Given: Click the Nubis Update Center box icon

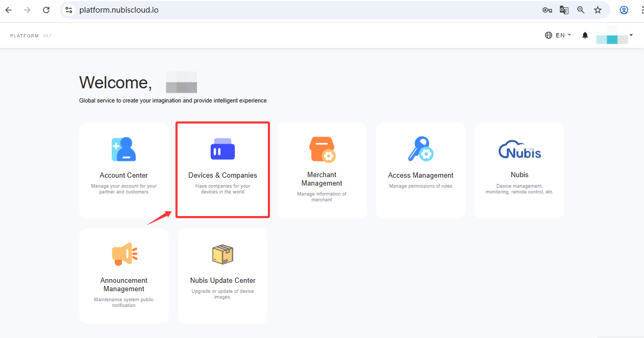Looking at the screenshot, I should [x=223, y=254].
